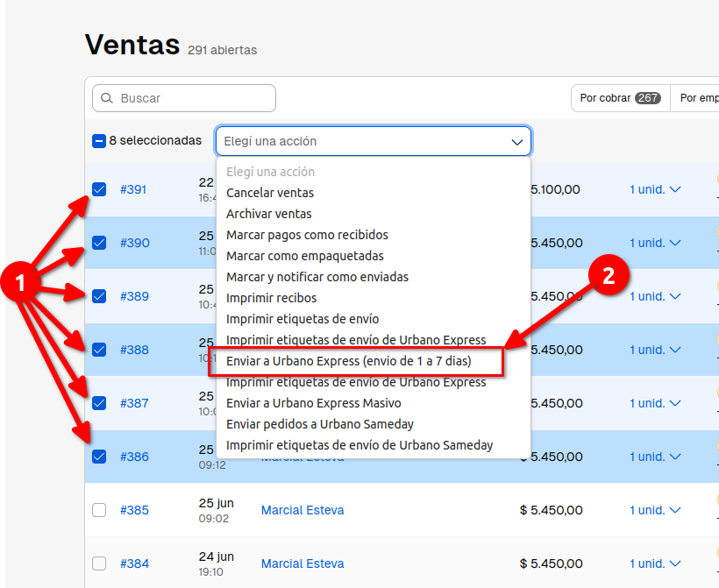
Task: Open Marcial Esteva link on order #385
Action: pos(303,510)
